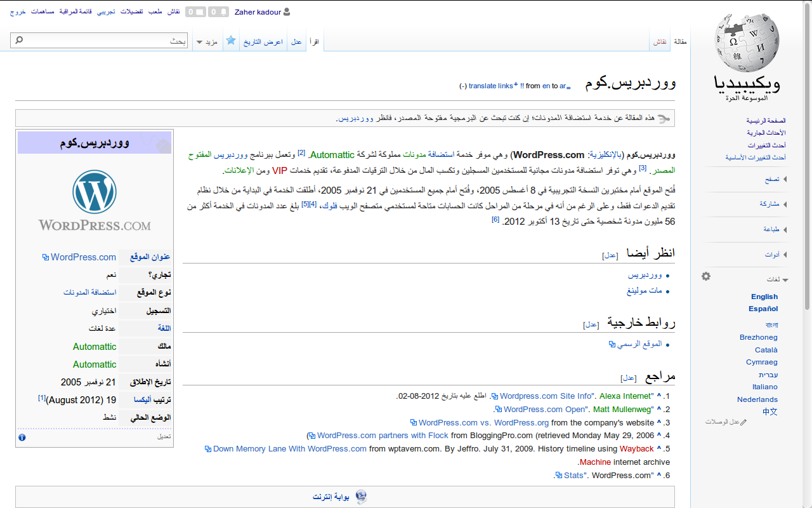Click the search input field
This screenshot has height=508, width=812.
99,41
